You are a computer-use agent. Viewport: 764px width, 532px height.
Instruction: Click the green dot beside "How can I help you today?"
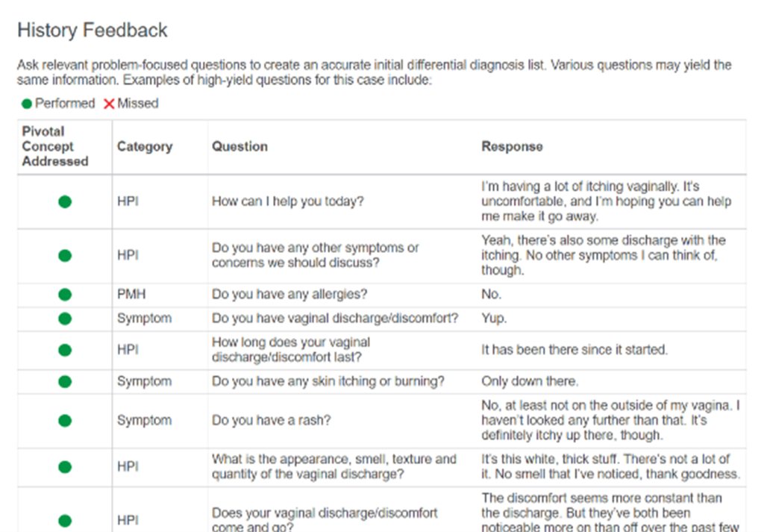point(65,201)
